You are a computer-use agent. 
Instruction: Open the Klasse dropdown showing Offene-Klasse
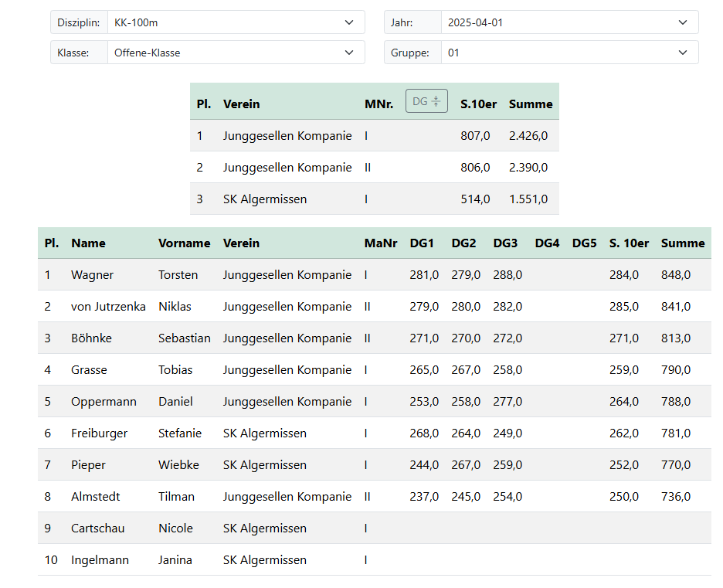pyautogui.click(x=236, y=53)
